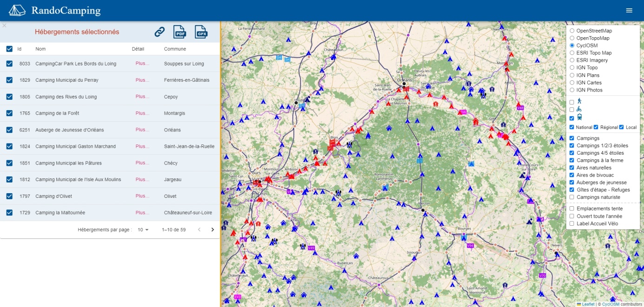This screenshot has height=307, width=644.
Task: Uncheck Camping Municipal du Perray row
Action: pos(9,80)
